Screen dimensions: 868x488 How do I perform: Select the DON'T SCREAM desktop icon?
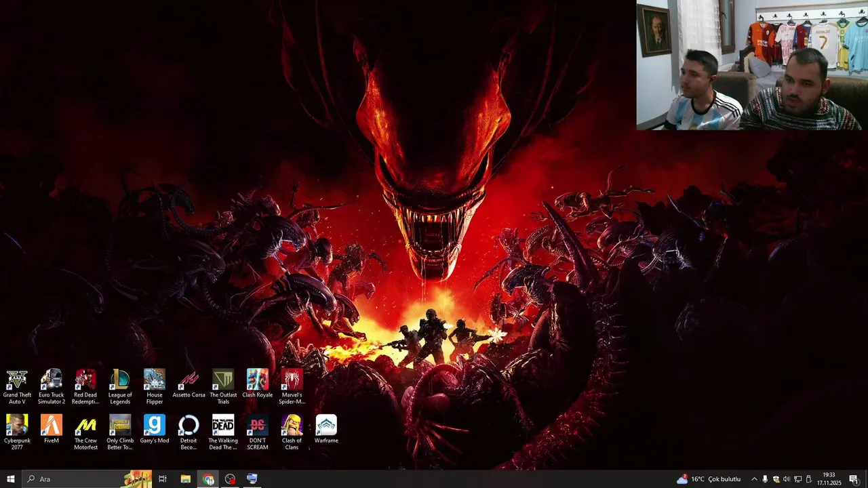258,432
